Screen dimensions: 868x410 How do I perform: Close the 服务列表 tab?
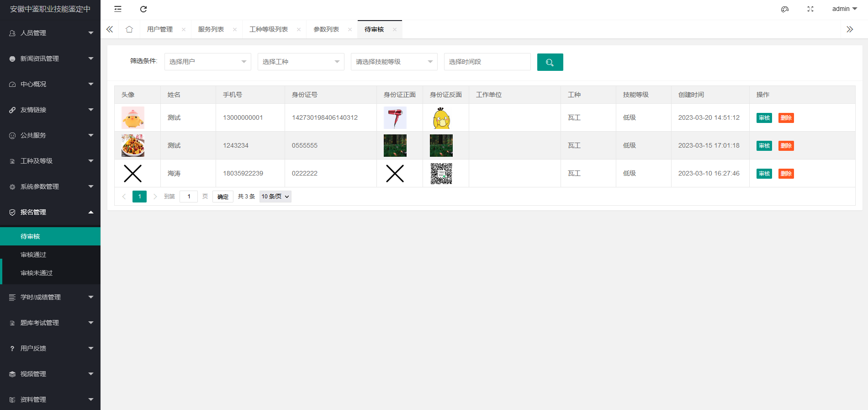coord(235,29)
